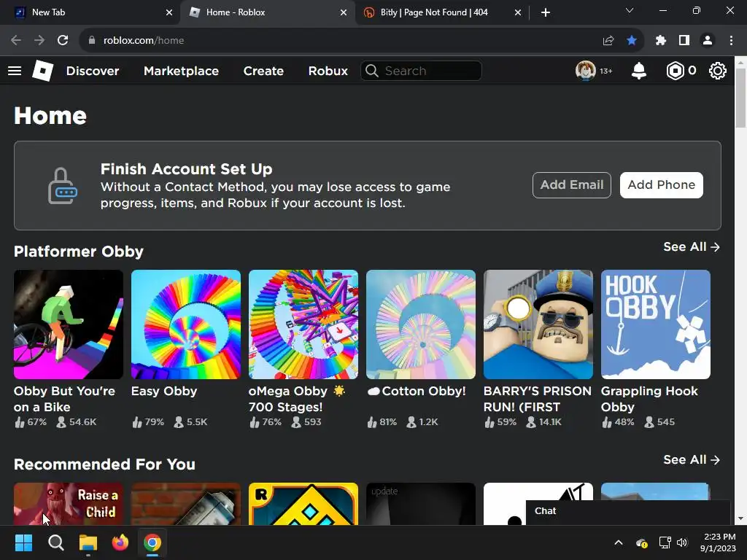747x560 pixels.
Task: Click the browser address bar URL
Action: point(144,41)
